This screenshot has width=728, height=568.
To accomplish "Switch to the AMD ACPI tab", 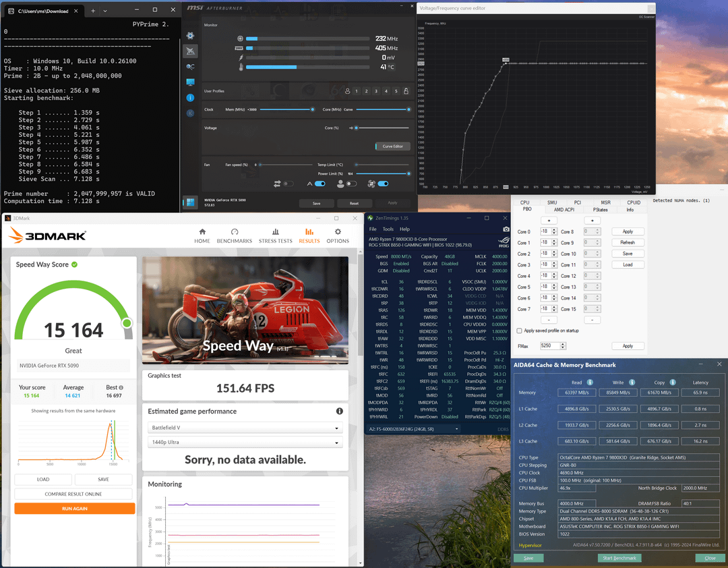I will click(x=564, y=210).
